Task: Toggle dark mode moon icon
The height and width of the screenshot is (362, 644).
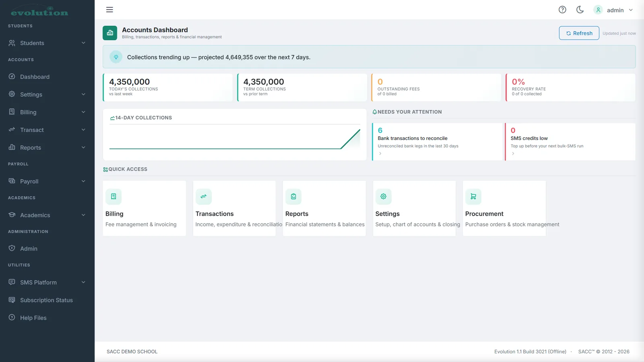Action: [580, 10]
